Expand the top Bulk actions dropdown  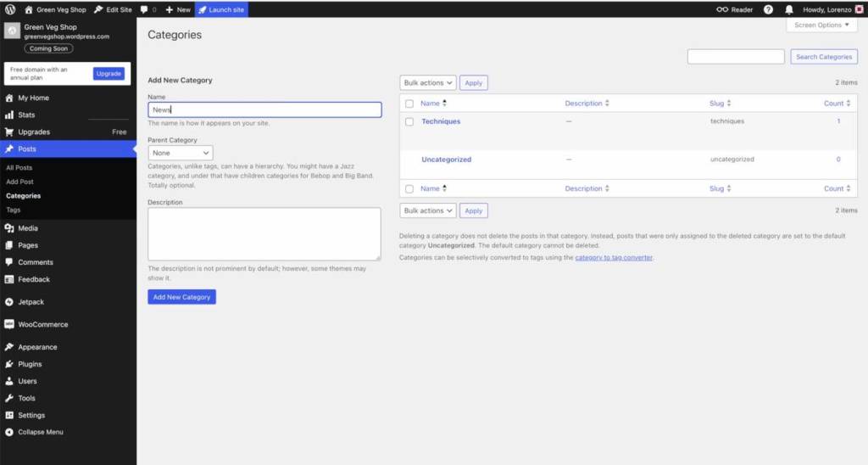click(x=427, y=82)
